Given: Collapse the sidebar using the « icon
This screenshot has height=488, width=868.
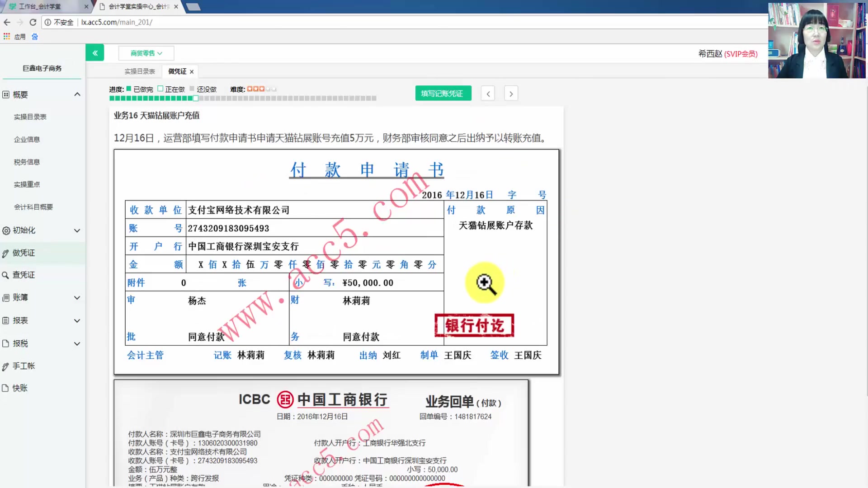Looking at the screenshot, I should (94, 52).
